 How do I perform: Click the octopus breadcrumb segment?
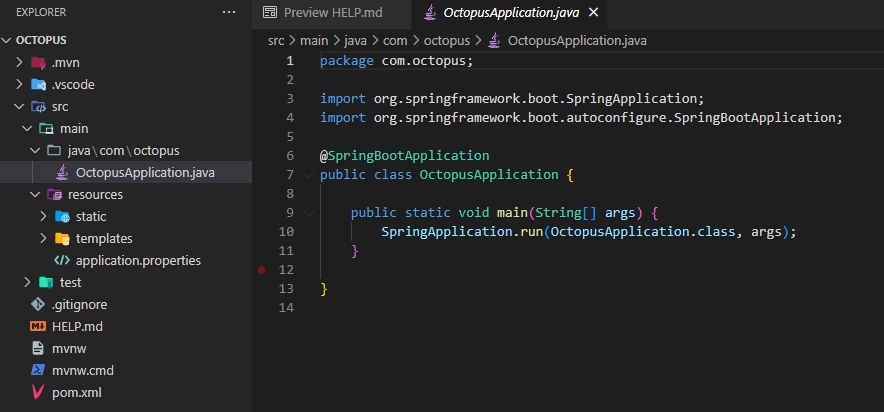pos(447,41)
